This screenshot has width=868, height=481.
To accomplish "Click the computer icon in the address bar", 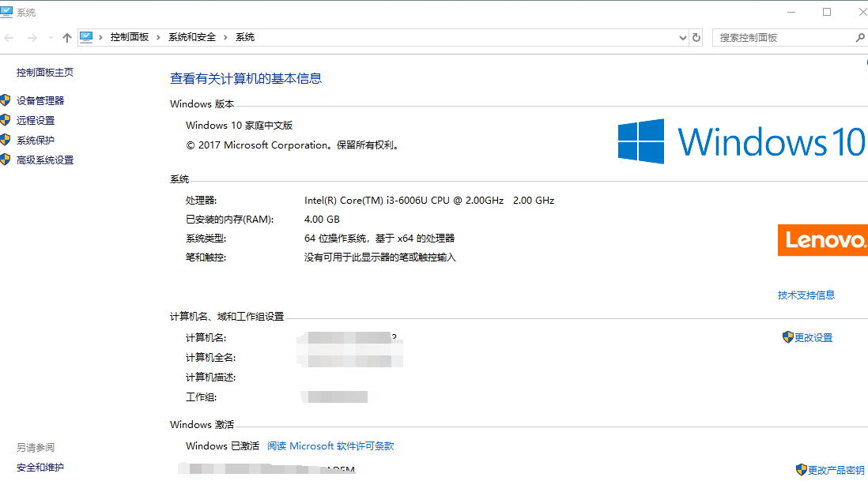I will coord(87,37).
